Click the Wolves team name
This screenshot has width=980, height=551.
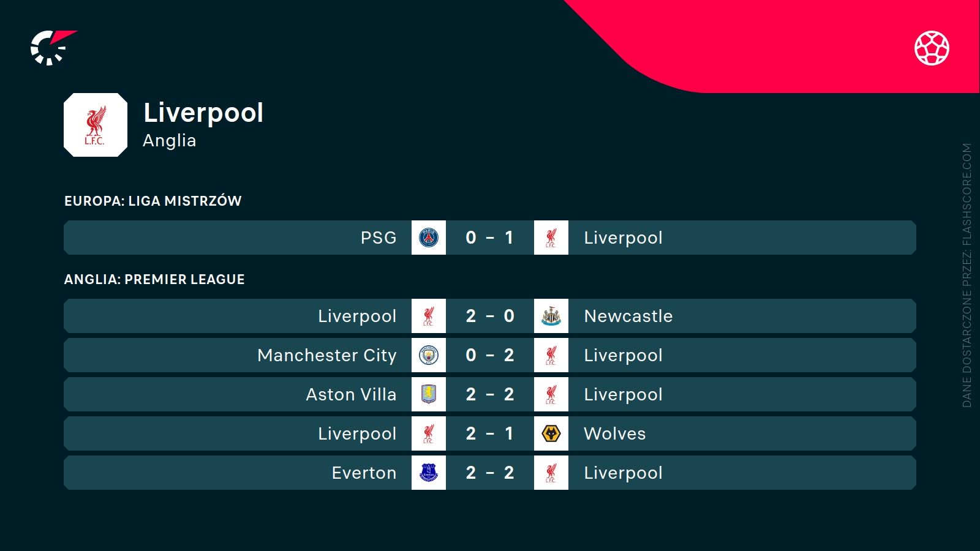click(615, 433)
